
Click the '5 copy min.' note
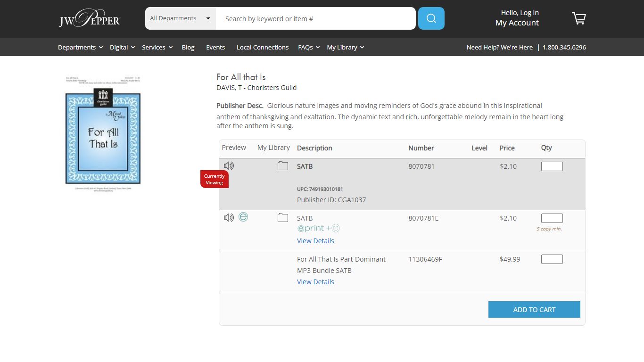(x=549, y=229)
